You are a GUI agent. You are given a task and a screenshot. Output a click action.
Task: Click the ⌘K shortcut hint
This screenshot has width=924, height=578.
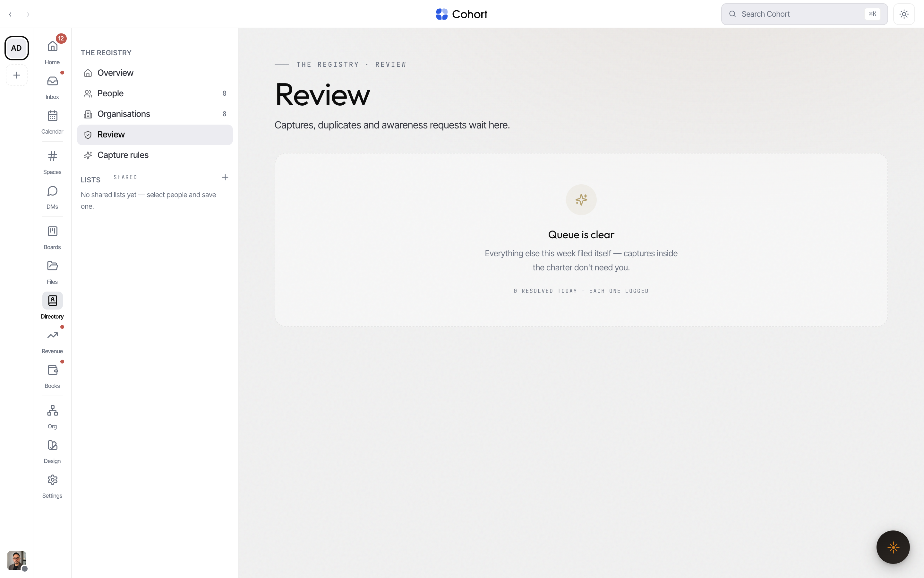click(872, 14)
